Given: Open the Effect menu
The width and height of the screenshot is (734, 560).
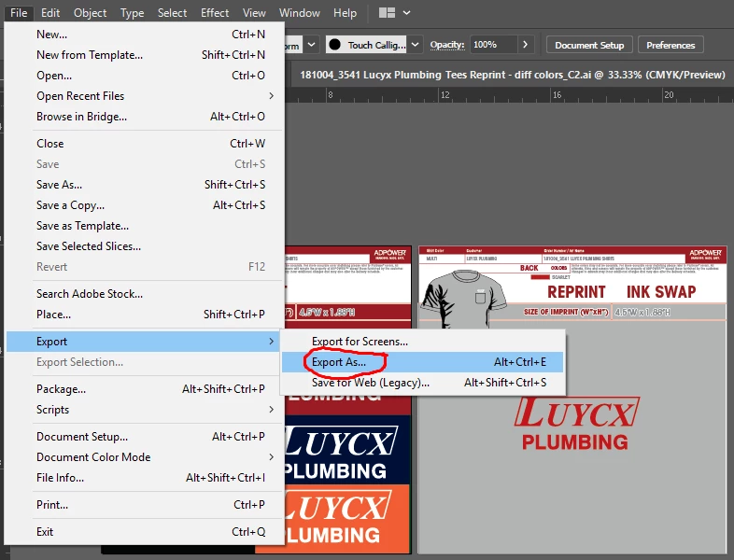Looking at the screenshot, I should pyautogui.click(x=215, y=13).
